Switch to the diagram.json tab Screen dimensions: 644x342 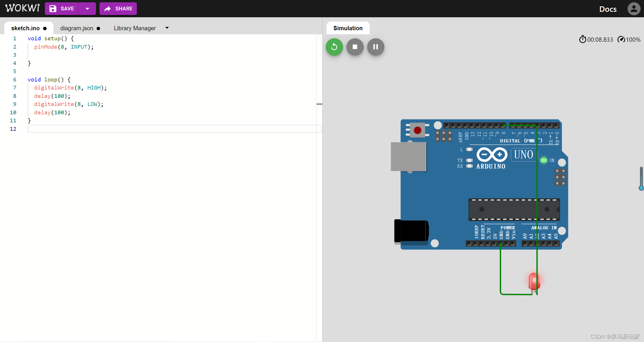point(77,28)
